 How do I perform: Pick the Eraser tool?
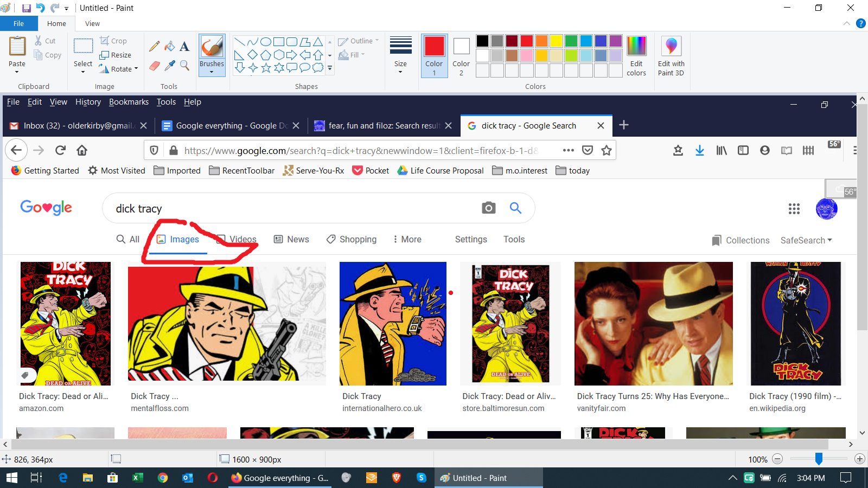[155, 66]
